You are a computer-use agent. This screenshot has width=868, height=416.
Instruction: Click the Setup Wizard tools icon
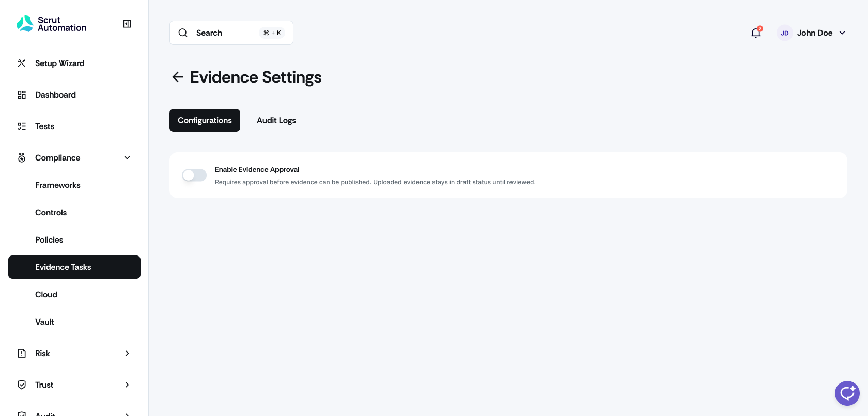(x=22, y=63)
